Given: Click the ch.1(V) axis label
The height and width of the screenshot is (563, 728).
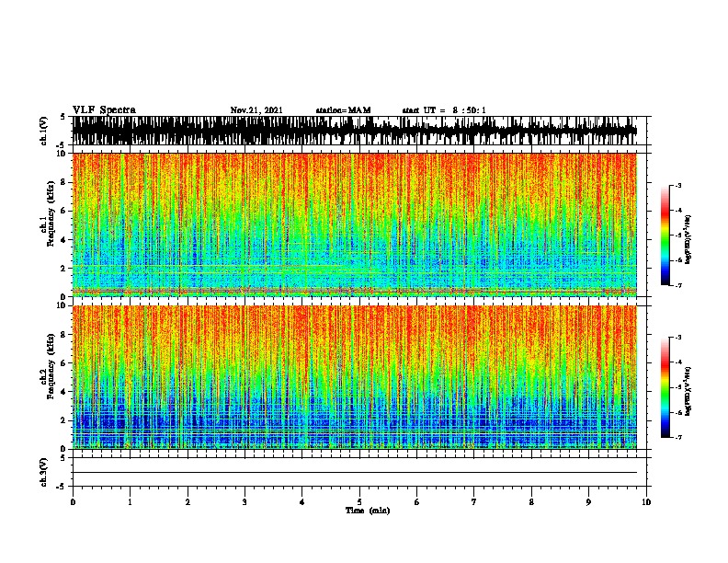Looking at the screenshot, I should point(44,131).
